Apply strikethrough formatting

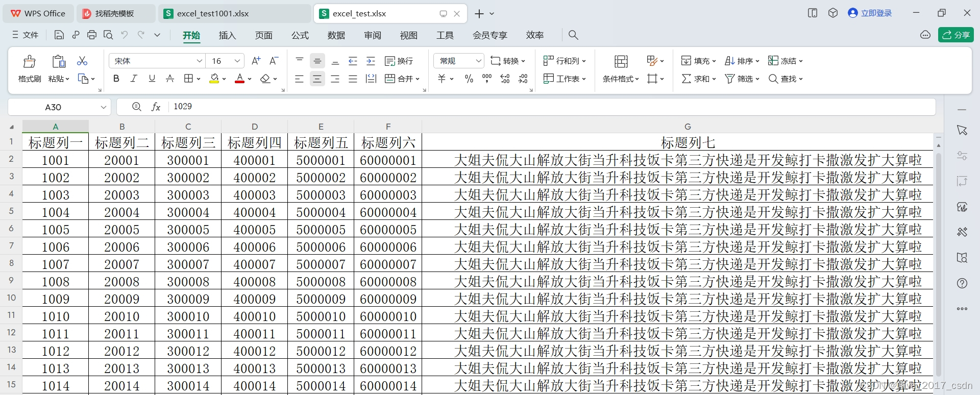[x=170, y=79]
